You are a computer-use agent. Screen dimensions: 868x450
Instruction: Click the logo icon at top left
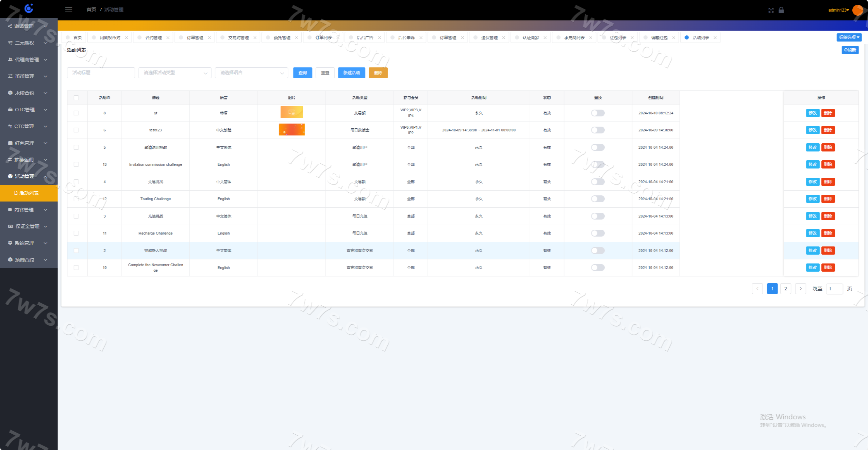[x=29, y=8]
